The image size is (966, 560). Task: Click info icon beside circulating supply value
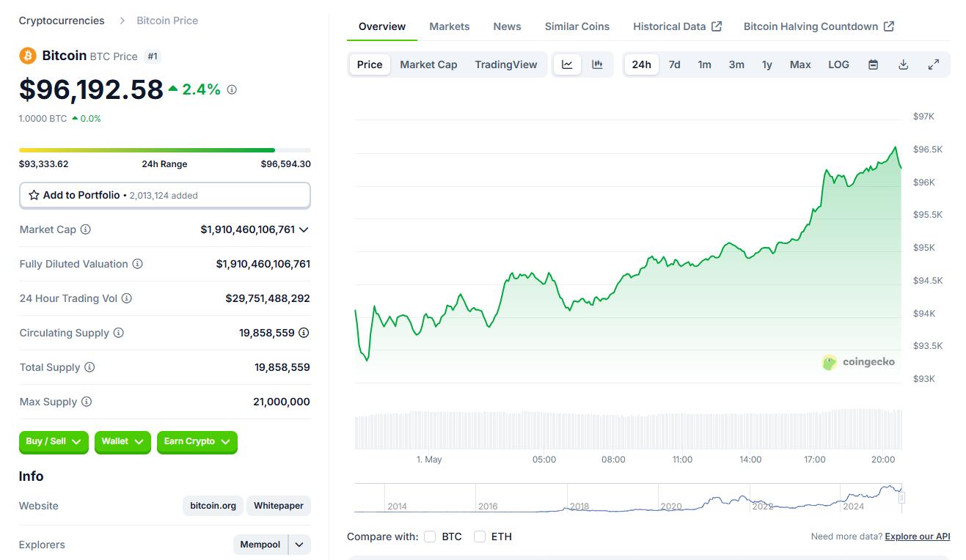[304, 333]
